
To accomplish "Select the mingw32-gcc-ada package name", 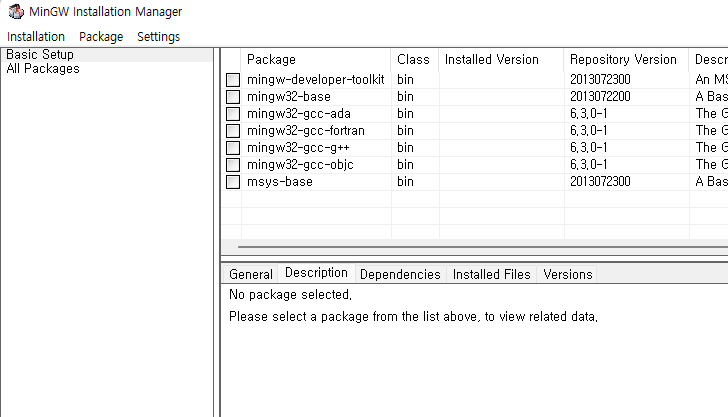I will (x=299, y=114).
